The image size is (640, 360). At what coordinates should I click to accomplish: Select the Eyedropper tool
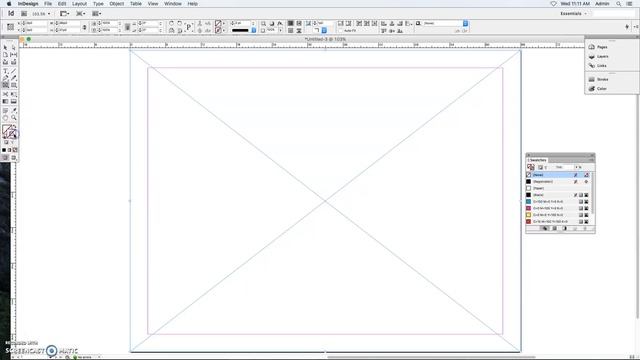coord(13,110)
